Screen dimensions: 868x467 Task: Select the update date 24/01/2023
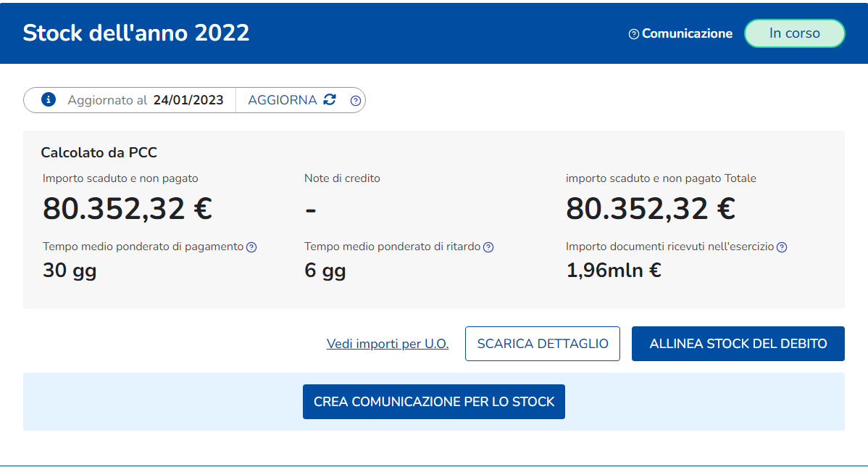(188, 100)
